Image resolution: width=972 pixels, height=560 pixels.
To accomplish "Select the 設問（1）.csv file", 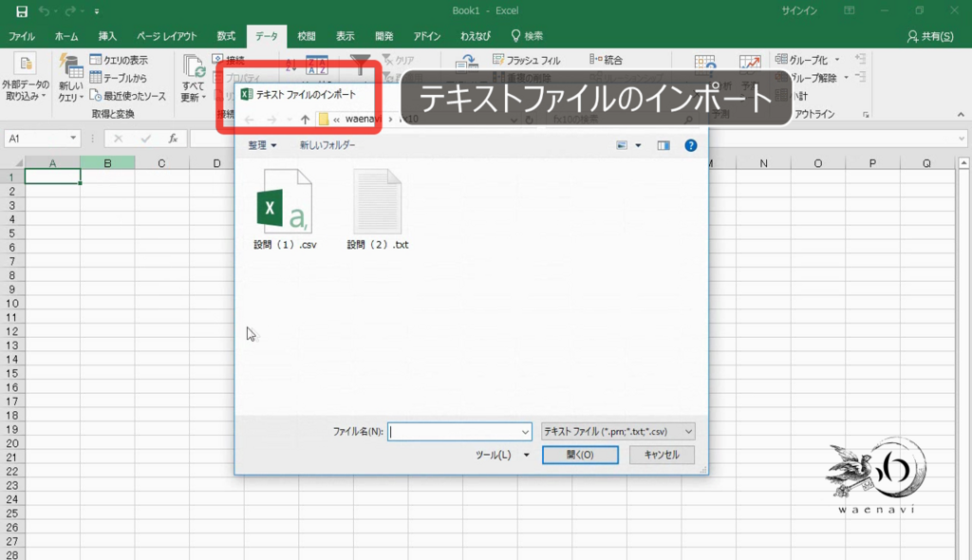I will click(285, 210).
